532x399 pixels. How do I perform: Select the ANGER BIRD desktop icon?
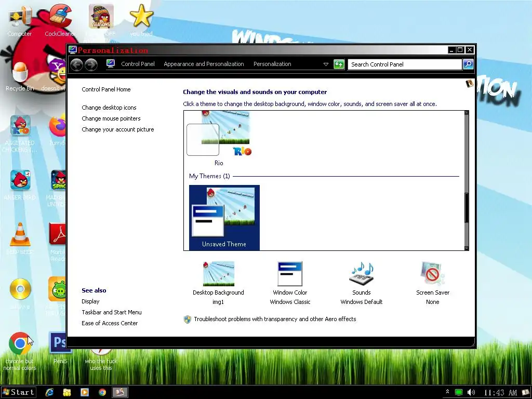pos(20,180)
